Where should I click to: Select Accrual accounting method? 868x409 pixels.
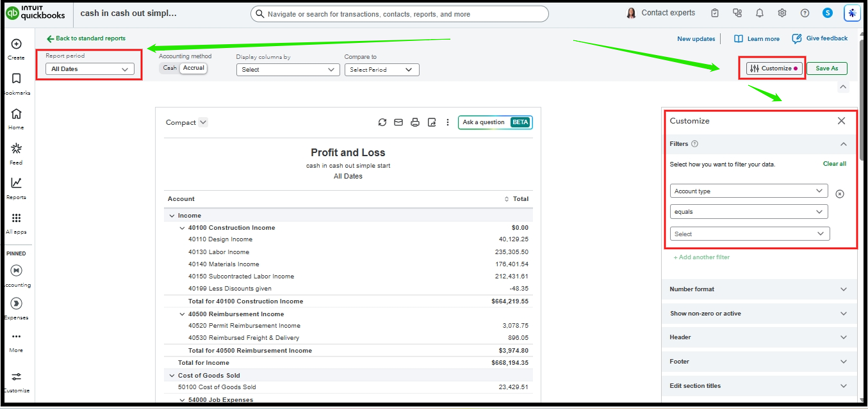point(193,68)
